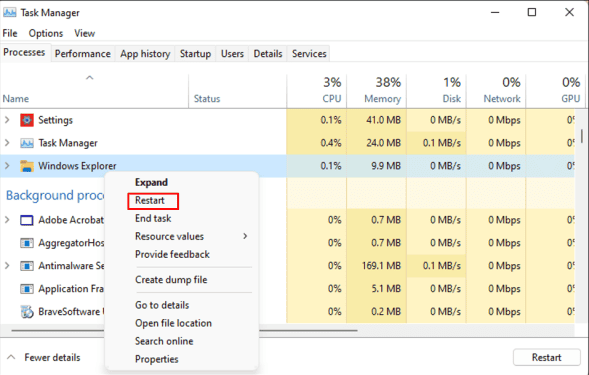Click the 24.0 MB memory value
This screenshot has height=375, width=589.
384,143
